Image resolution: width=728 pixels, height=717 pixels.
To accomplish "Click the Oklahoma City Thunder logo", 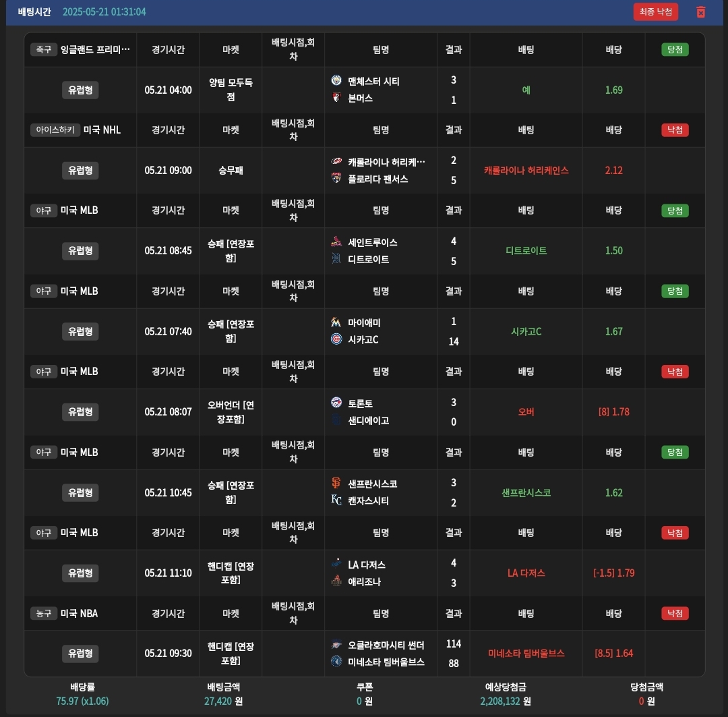I will coord(336,645).
